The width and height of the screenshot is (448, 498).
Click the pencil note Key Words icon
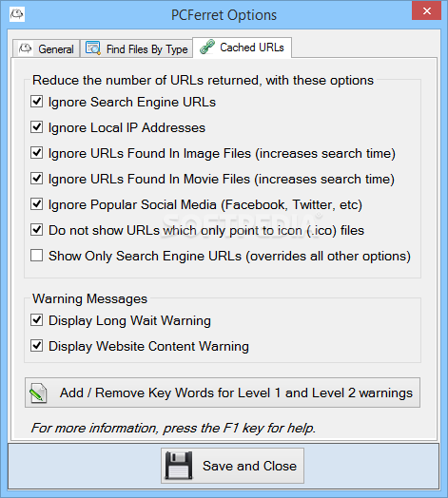(x=38, y=393)
